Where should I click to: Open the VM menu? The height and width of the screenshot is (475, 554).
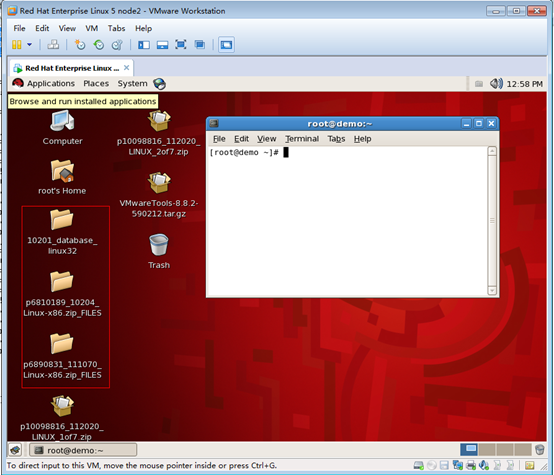click(92, 28)
